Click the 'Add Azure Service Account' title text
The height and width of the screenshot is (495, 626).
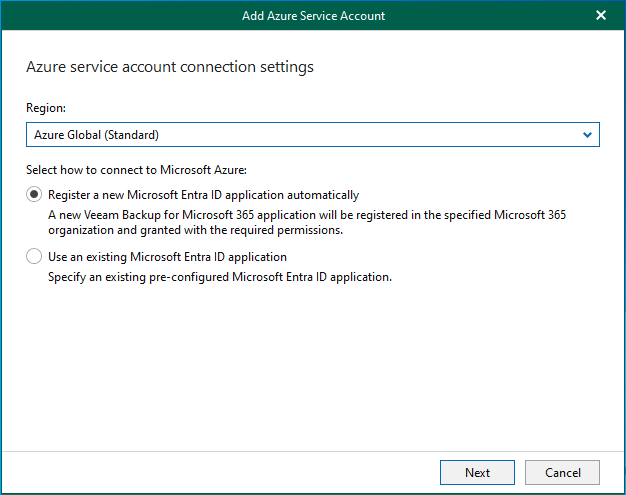click(313, 15)
